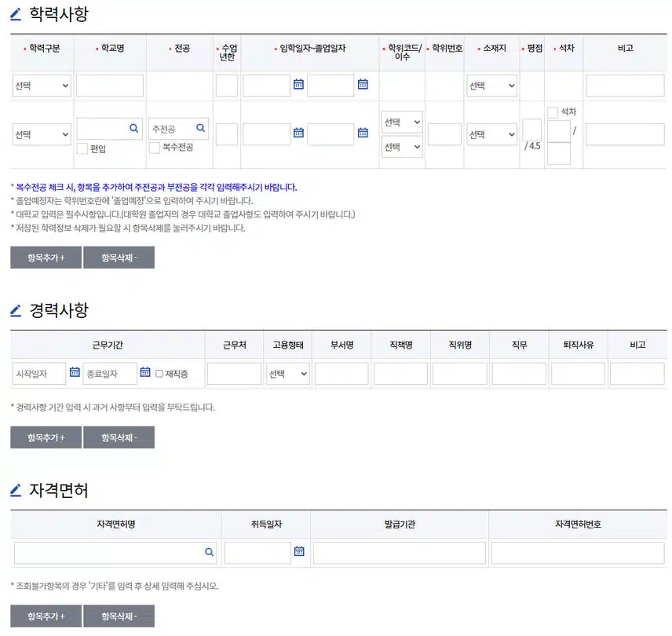The width and height of the screenshot is (672, 636).
Task: Click the 직위명 input field
Action: [x=460, y=374]
